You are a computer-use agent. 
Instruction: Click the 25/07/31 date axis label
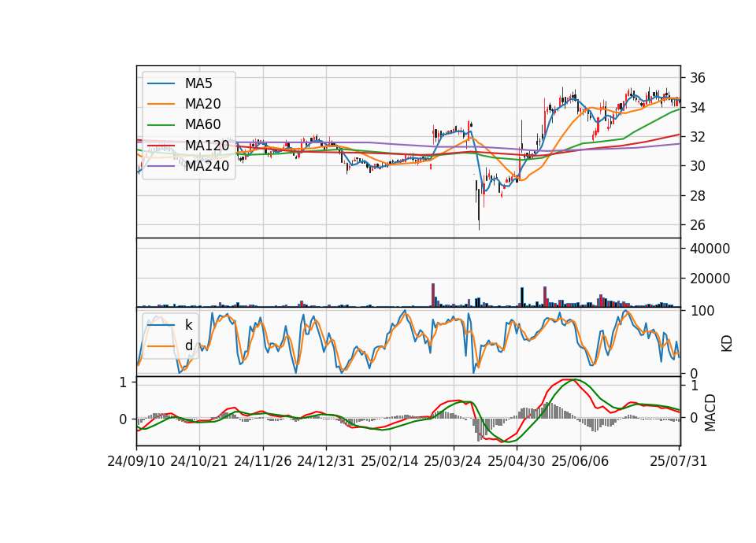point(678,462)
